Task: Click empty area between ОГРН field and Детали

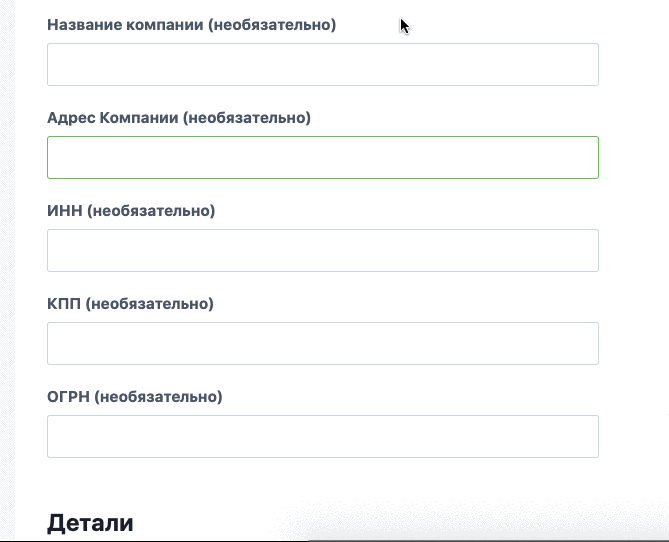Action: (322, 483)
